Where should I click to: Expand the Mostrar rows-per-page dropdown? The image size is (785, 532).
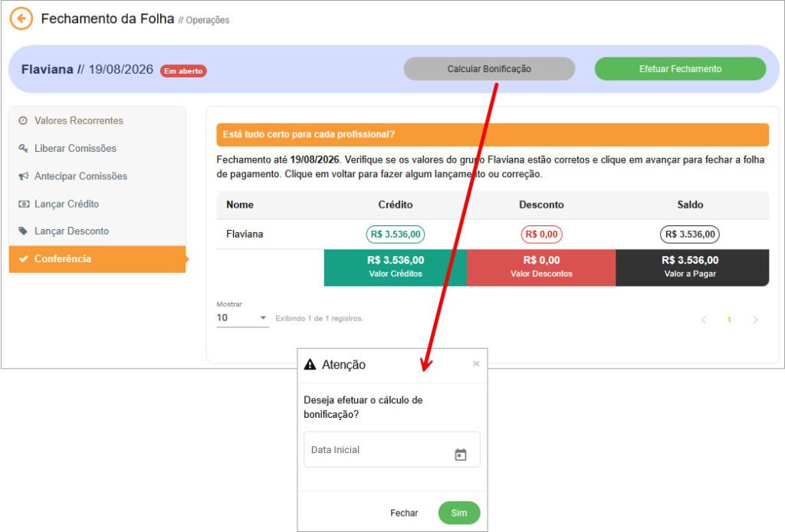pyautogui.click(x=242, y=318)
